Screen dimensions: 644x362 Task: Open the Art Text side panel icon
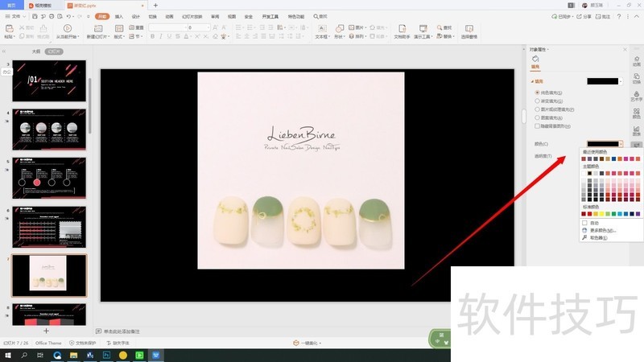point(636,96)
